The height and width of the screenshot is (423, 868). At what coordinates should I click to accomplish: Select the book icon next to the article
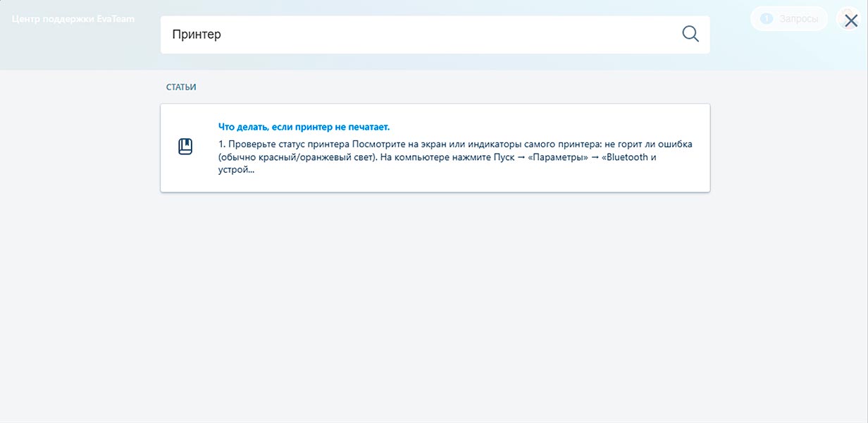(x=185, y=147)
